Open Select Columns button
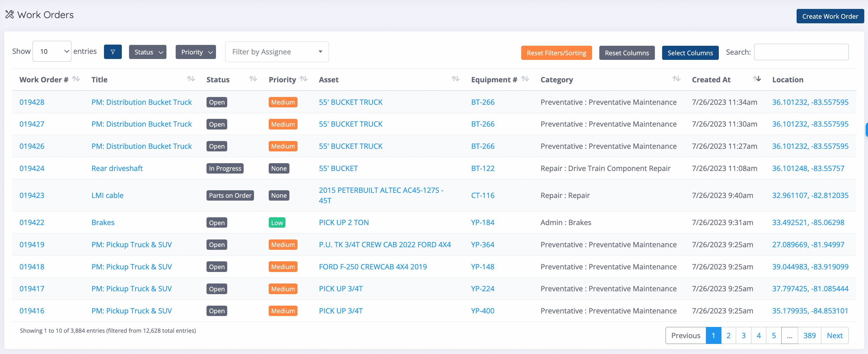 (690, 53)
